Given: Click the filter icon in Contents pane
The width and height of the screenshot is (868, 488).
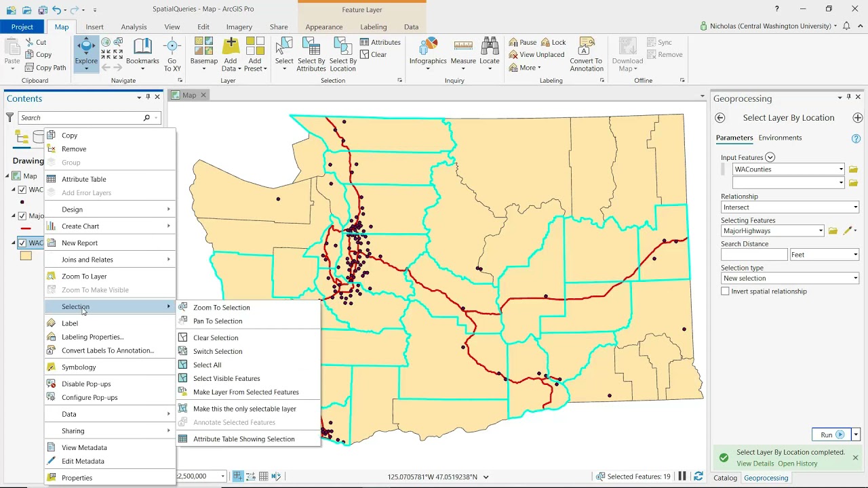Looking at the screenshot, I should (x=9, y=118).
